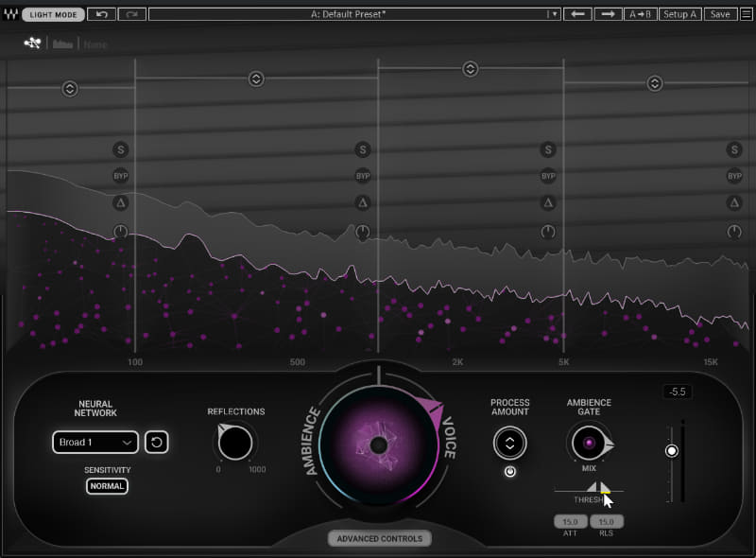756x558 pixels.
Task: Solo the second frequency band
Action: click(x=363, y=149)
